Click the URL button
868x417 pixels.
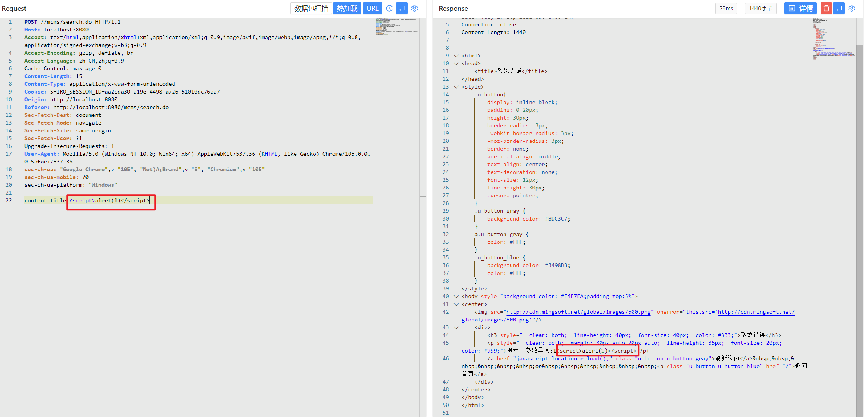[373, 8]
